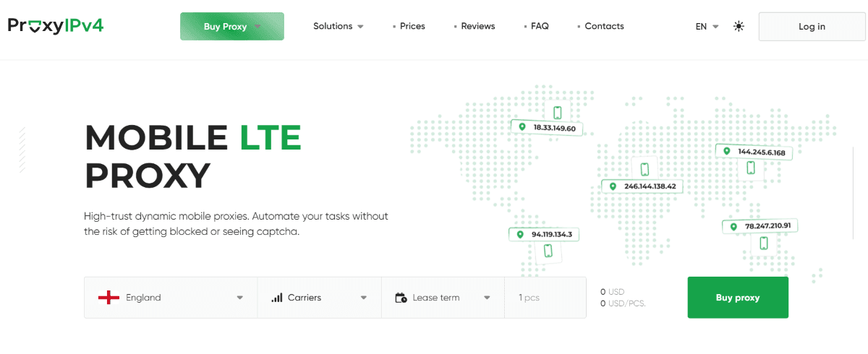
Task: Open the Solutions menu
Action: tap(339, 26)
